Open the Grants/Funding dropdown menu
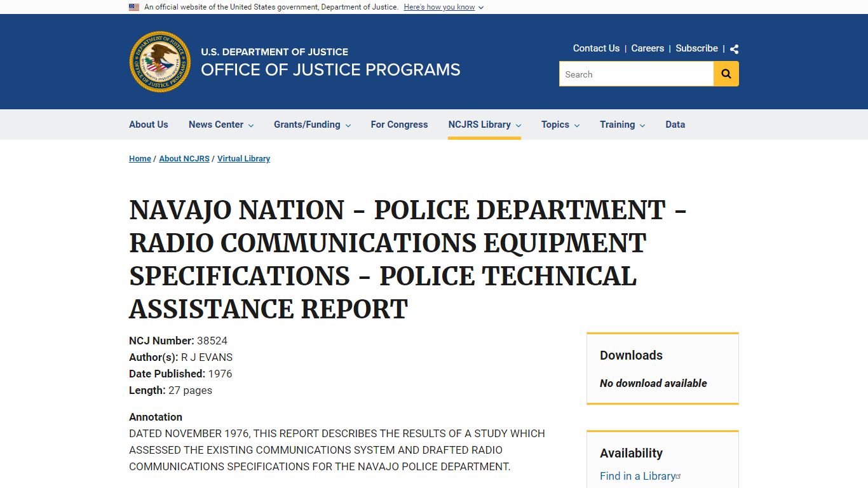 click(312, 125)
